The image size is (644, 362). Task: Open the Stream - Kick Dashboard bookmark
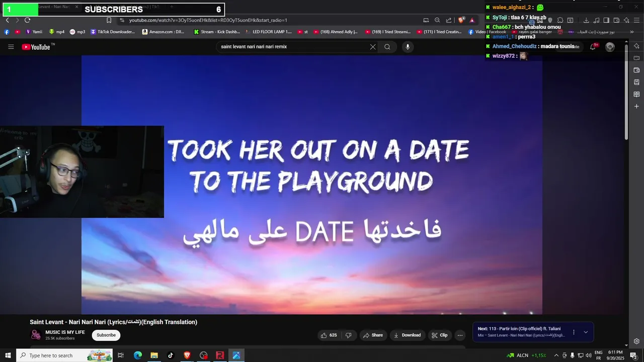tap(217, 32)
